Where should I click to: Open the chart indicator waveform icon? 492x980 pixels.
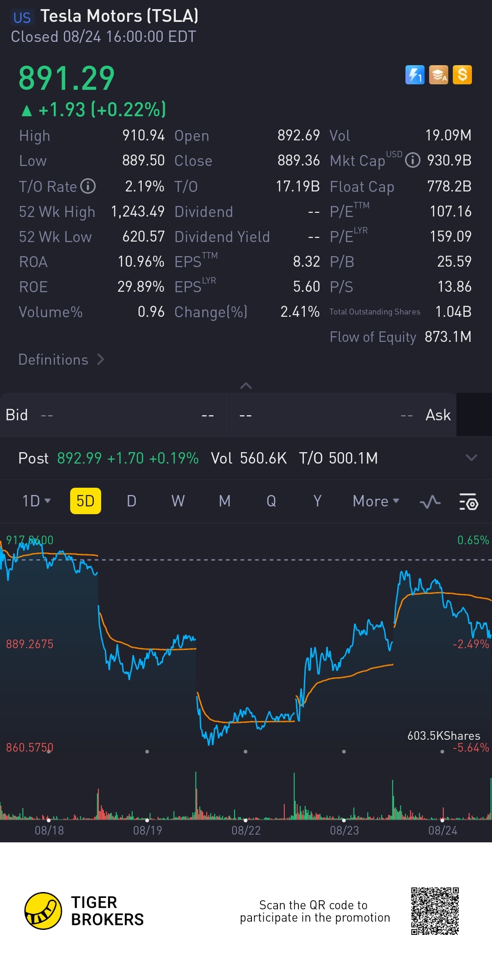(430, 502)
